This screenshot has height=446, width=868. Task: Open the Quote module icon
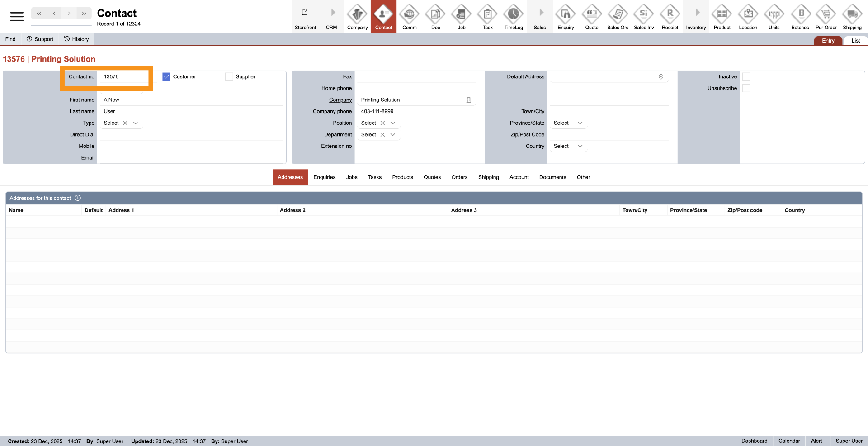(591, 15)
